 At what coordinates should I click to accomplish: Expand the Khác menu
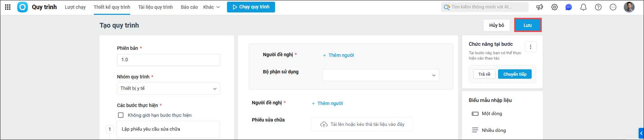click(211, 7)
